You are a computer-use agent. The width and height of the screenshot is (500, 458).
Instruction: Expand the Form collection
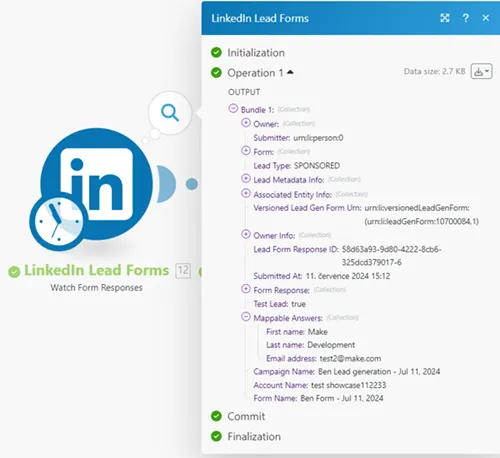(246, 151)
